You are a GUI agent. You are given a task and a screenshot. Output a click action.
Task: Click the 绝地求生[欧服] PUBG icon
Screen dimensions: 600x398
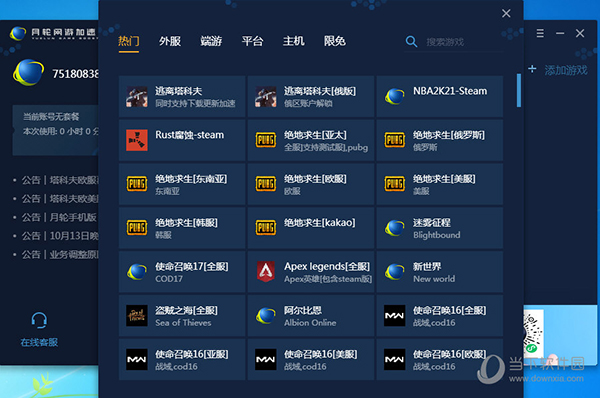pos(266,184)
